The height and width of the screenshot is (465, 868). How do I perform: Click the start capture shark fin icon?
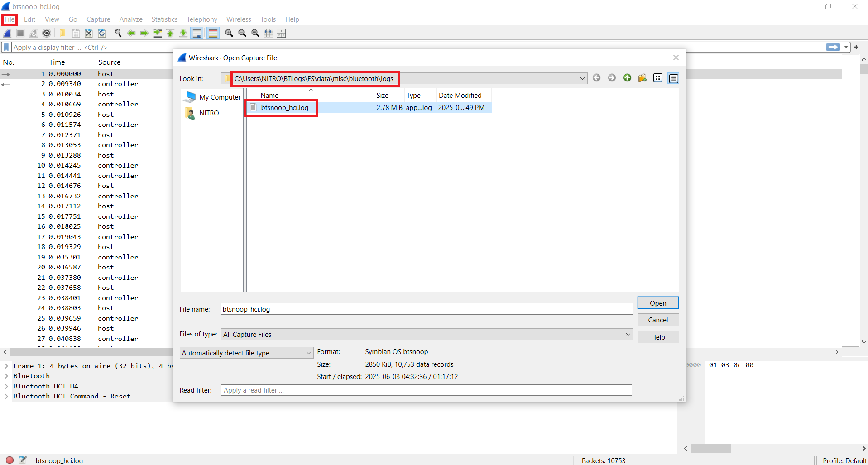(8, 33)
